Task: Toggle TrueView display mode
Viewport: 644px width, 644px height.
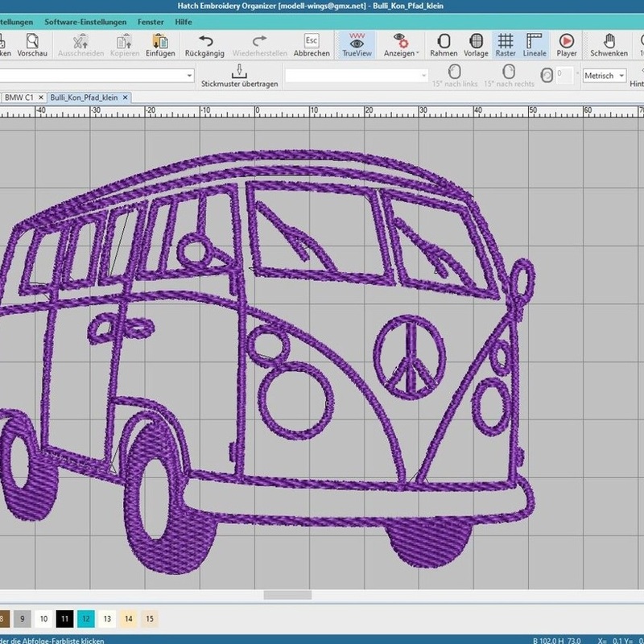Action: 355,43
